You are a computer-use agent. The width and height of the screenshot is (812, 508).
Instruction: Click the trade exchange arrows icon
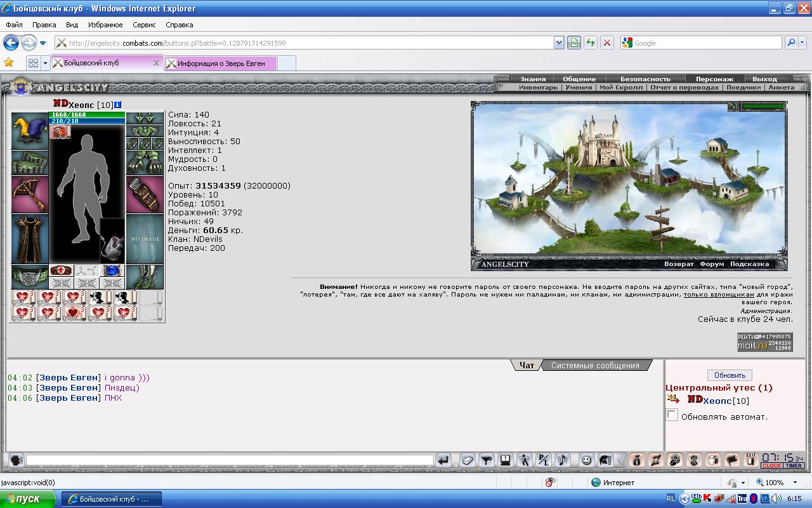[x=657, y=460]
